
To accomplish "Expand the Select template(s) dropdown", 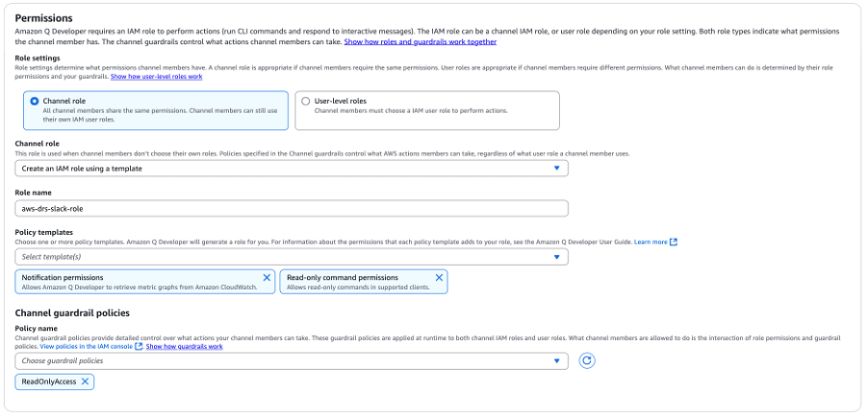I will [292, 257].
